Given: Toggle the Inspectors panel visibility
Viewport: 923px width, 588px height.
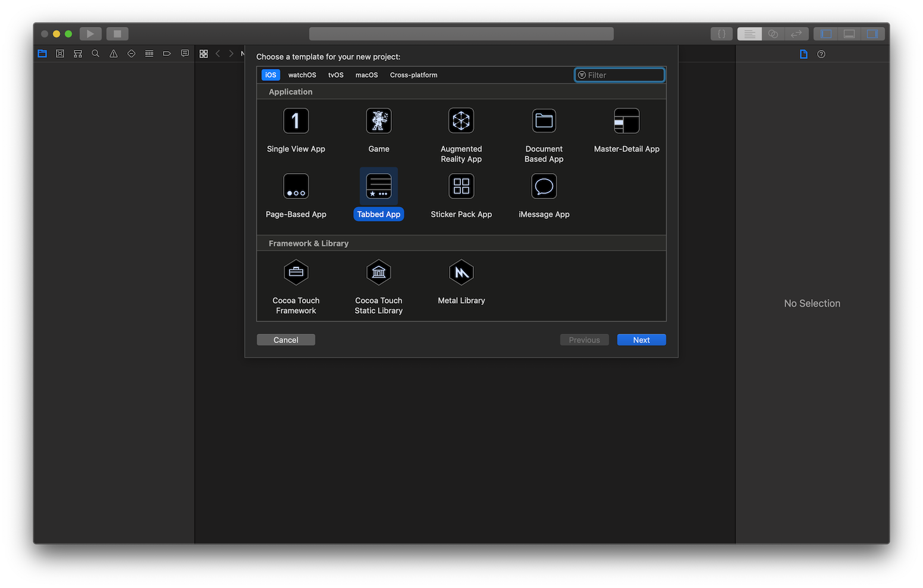Looking at the screenshot, I should click(x=872, y=34).
